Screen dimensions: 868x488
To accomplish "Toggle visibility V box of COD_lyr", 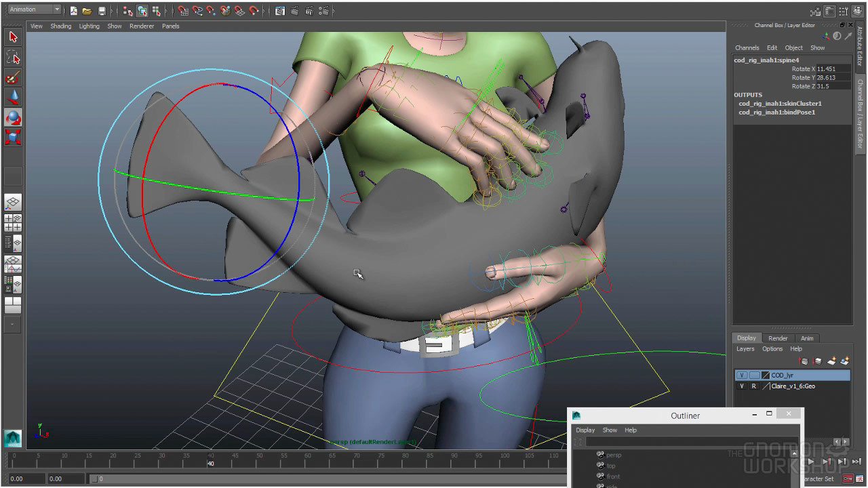I will (x=742, y=375).
